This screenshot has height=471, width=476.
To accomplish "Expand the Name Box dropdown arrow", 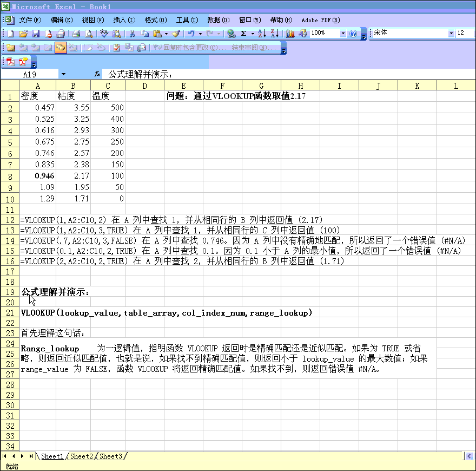I will [63, 74].
